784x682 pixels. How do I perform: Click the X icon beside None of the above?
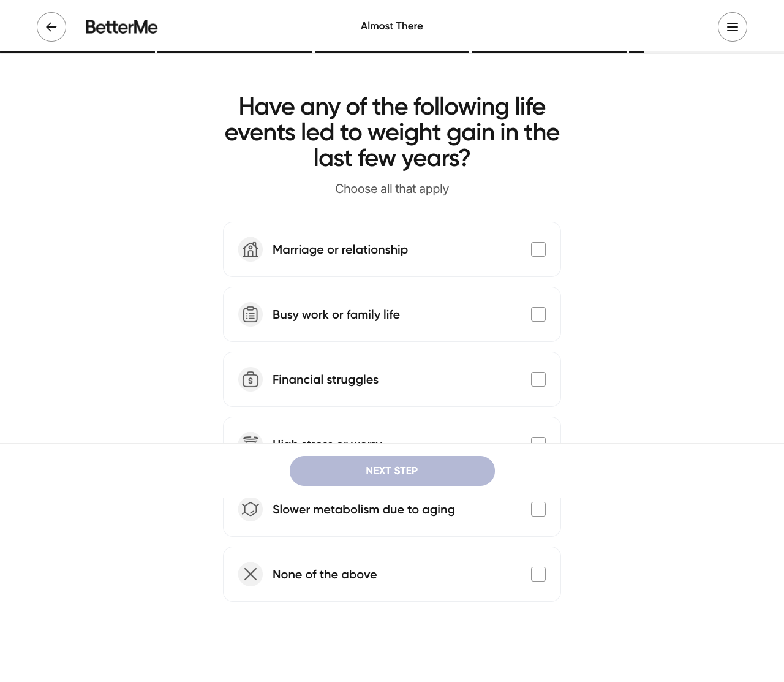point(251,574)
